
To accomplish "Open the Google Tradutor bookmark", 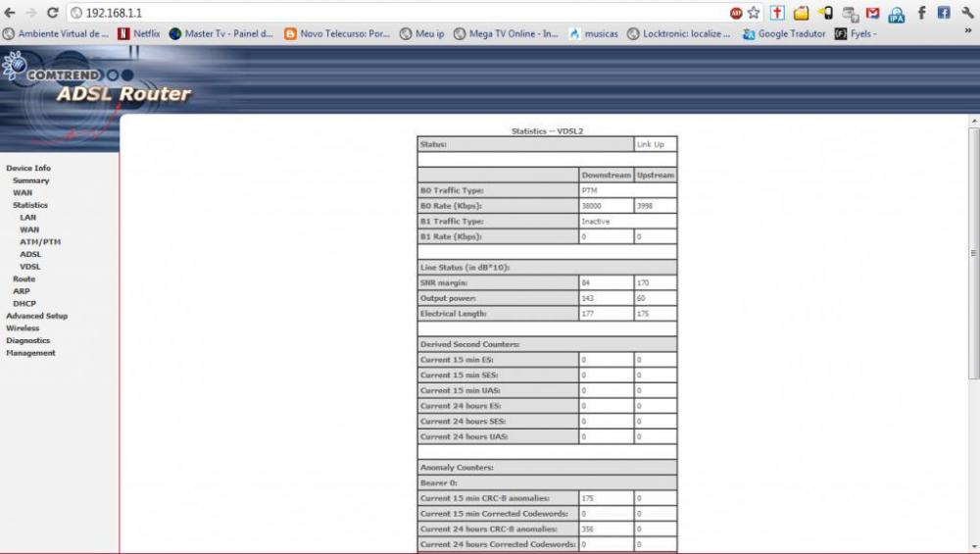I will coord(784,33).
